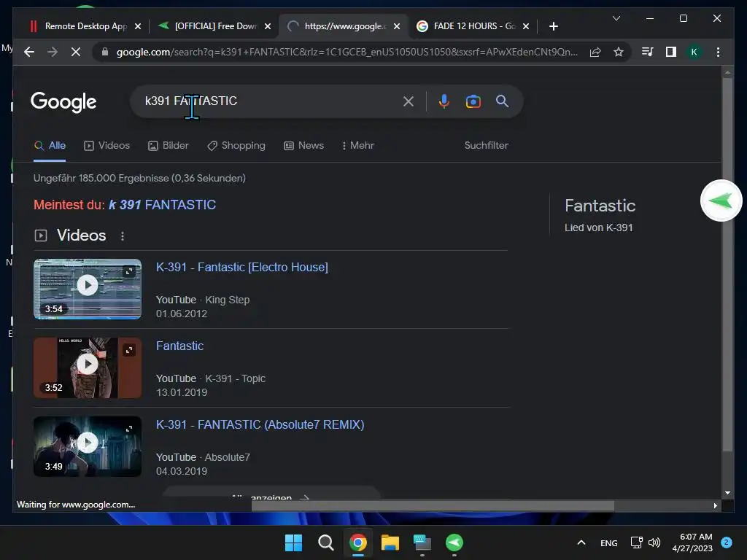This screenshot has height=560, width=747.
Task: Open the Windows Start menu
Action: tap(293, 542)
